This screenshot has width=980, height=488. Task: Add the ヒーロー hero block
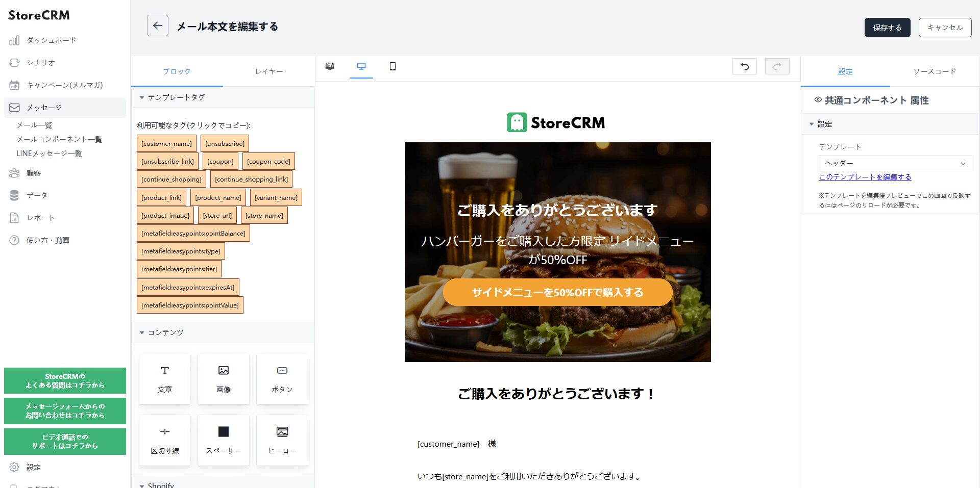282,440
